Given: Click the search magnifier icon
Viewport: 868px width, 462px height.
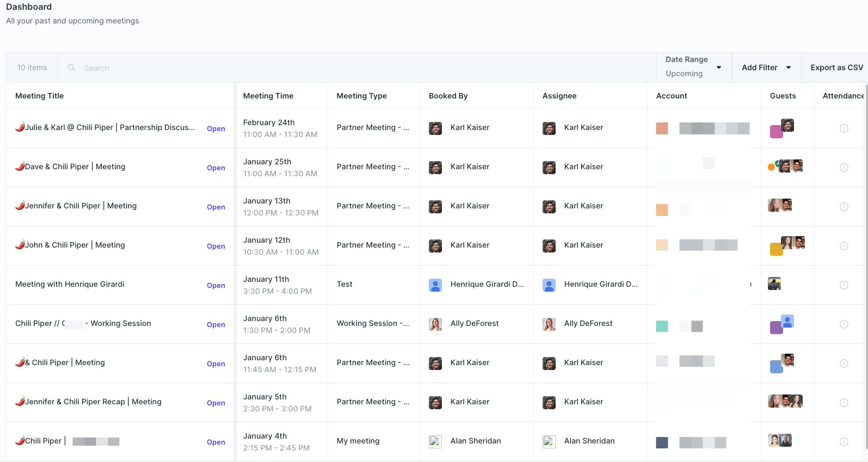Looking at the screenshot, I should click(71, 67).
